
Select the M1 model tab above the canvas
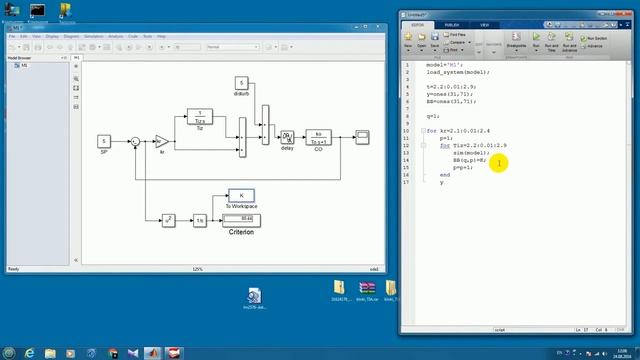point(76,58)
